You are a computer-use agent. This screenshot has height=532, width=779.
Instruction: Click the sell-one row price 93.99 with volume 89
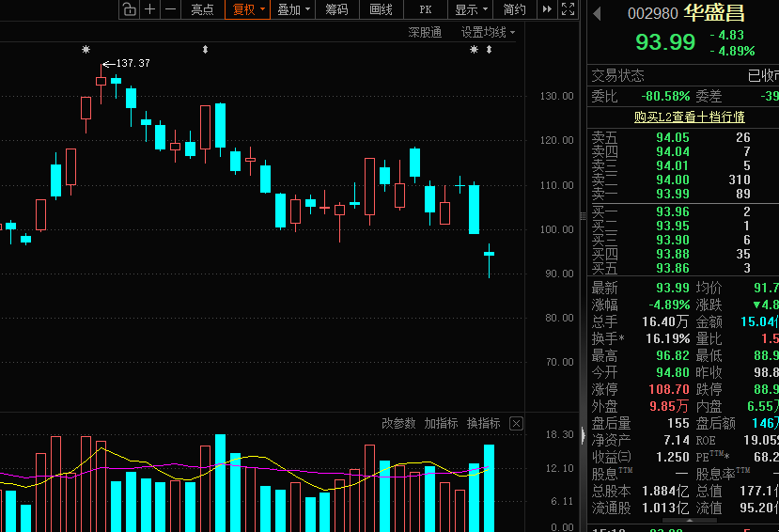[672, 194]
